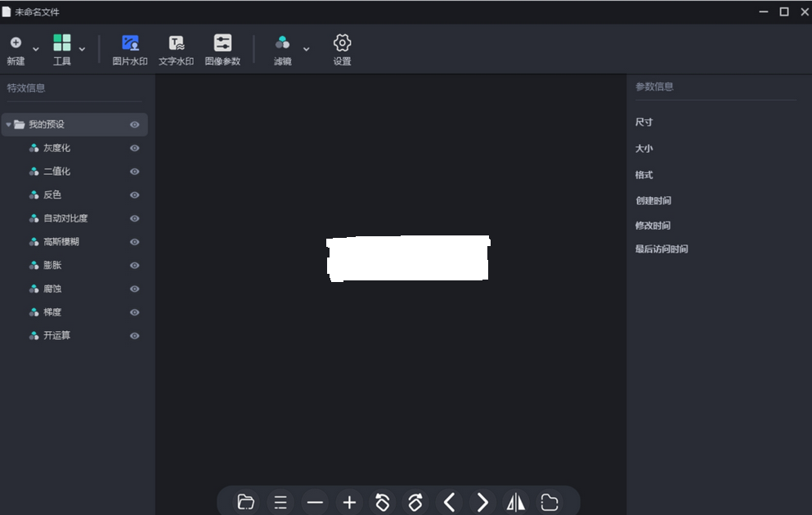Screen dimensions: 812x515
Task: Hide the 腐蚀 effect
Action: [135, 289]
